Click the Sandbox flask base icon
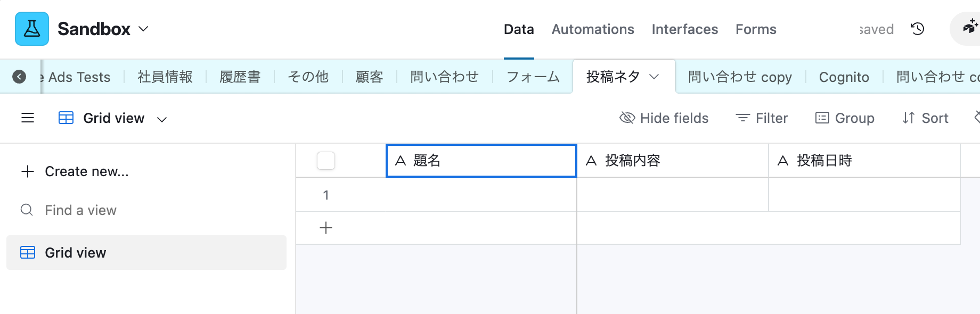Viewport: 980px width, 314px height. coord(32,29)
